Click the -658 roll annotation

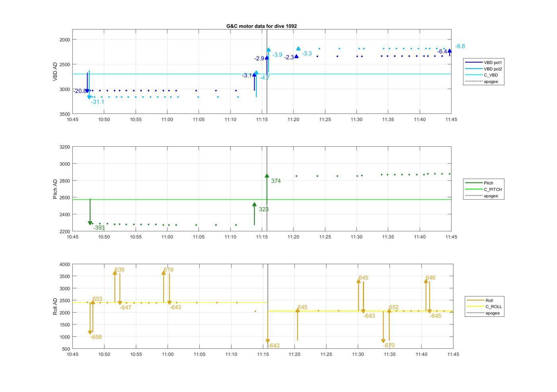point(96,337)
